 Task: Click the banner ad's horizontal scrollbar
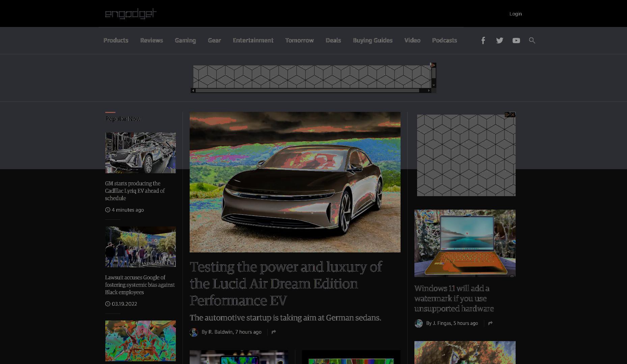(307, 90)
